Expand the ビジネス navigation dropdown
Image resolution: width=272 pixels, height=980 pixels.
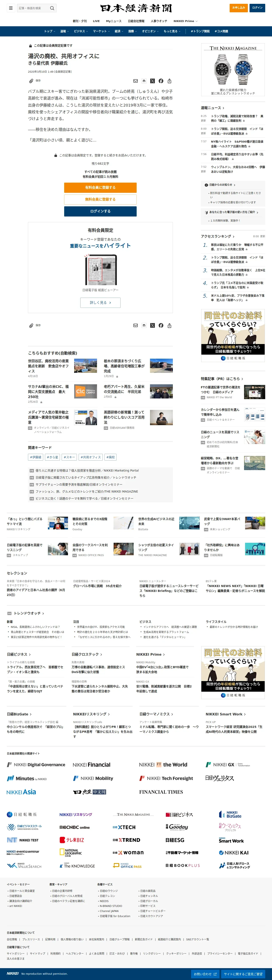click(x=81, y=31)
